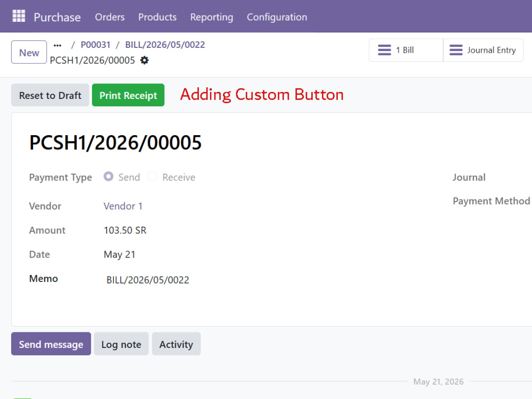Select the Receive payment type radio
Screen dimensions: 532x399
point(152,177)
